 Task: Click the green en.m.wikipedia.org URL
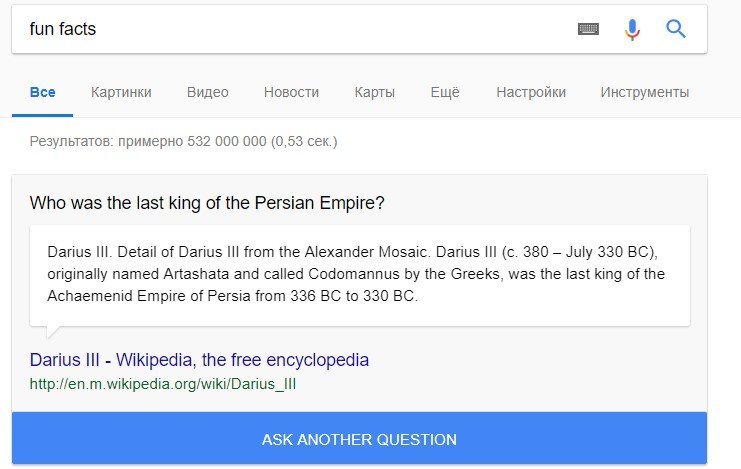(163, 383)
